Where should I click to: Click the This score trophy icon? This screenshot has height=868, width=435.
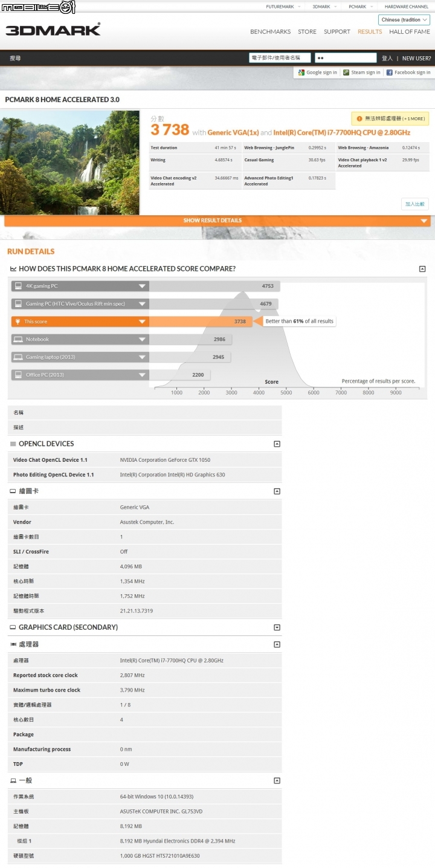pos(18,322)
